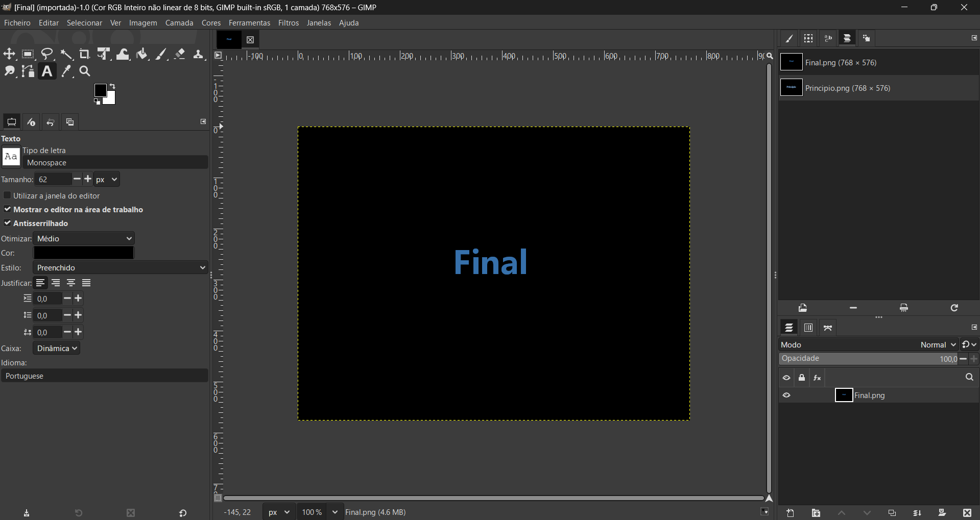Save the tool preset
Image resolution: width=980 pixels, height=520 pixels.
[27, 513]
